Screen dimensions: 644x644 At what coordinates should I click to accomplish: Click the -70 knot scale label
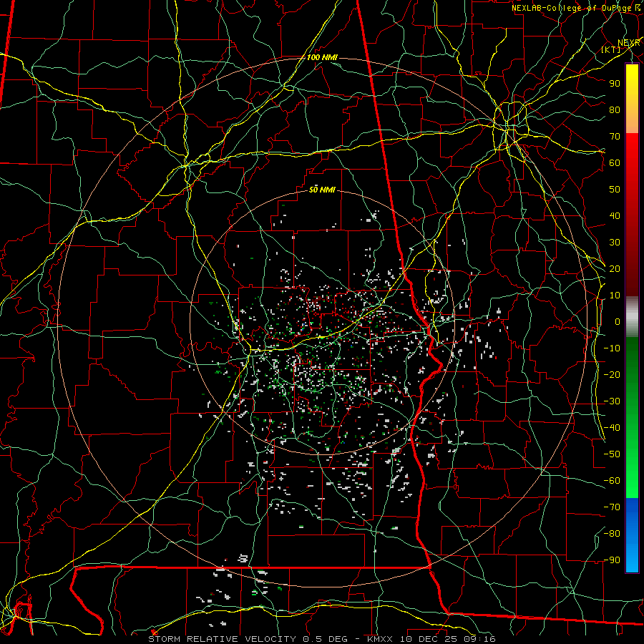tap(612, 507)
